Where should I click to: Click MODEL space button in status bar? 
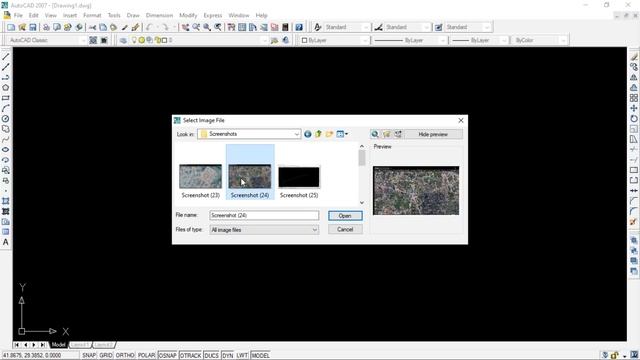[260, 356]
